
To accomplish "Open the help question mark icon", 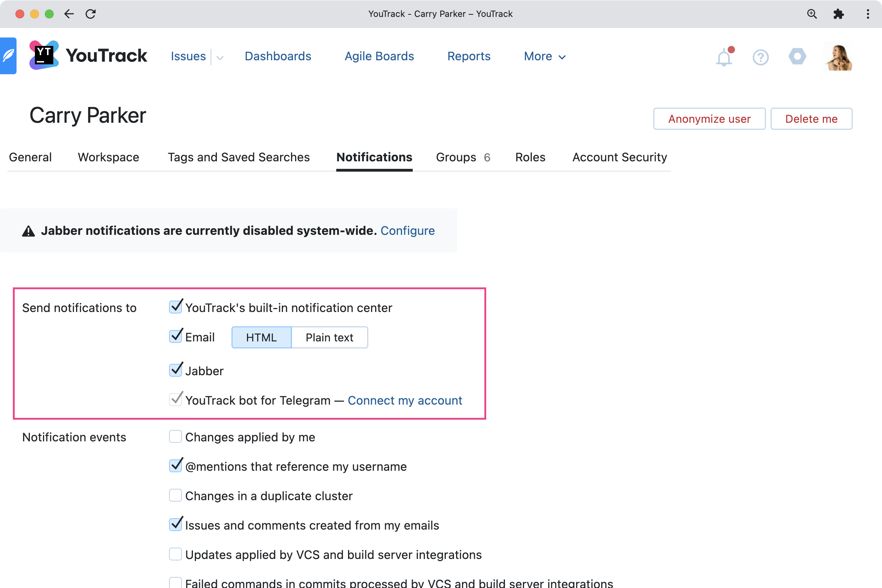I will (x=760, y=57).
